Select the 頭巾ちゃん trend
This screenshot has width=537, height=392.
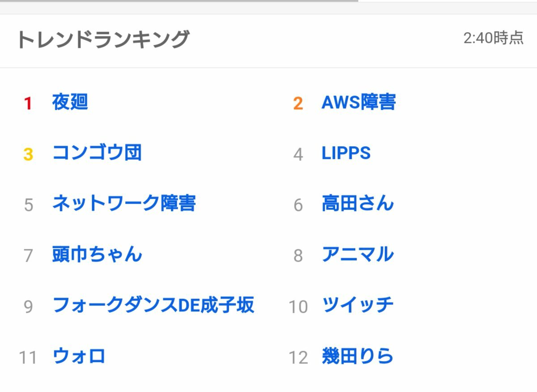pos(97,254)
